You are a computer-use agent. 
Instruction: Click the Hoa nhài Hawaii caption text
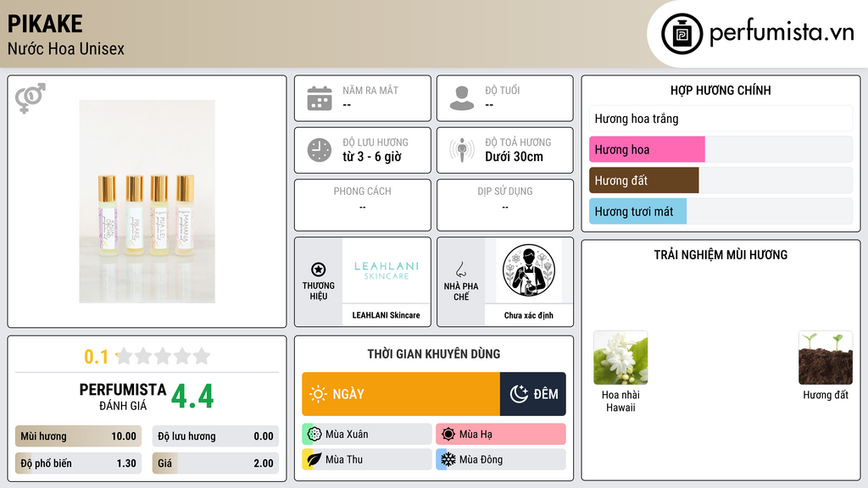pyautogui.click(x=620, y=401)
